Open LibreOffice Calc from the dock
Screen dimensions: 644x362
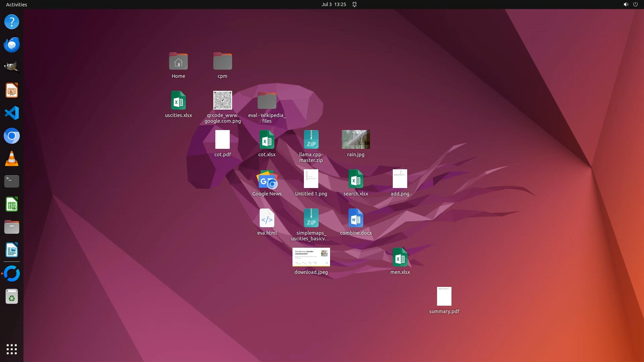(12, 204)
